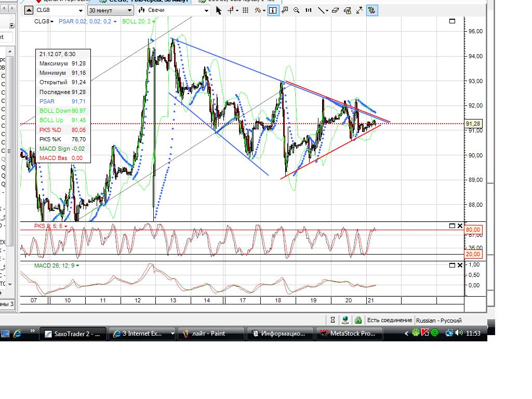Open the PKS 8; 5; 5 indicator menu
Image resolution: width=532 pixels, height=399 pixels.
click(50, 226)
